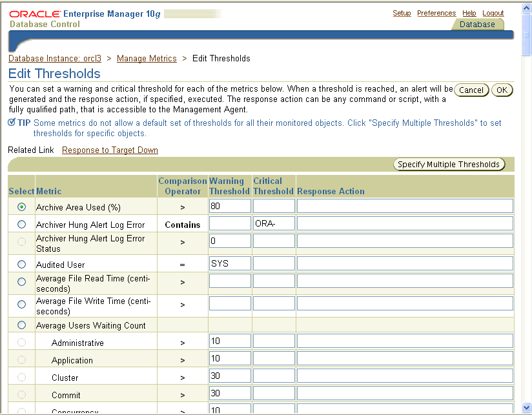Image resolution: width=532 pixels, height=415 pixels.
Task: Select the Average Users Waiting Count radio button
Action: (x=21, y=325)
